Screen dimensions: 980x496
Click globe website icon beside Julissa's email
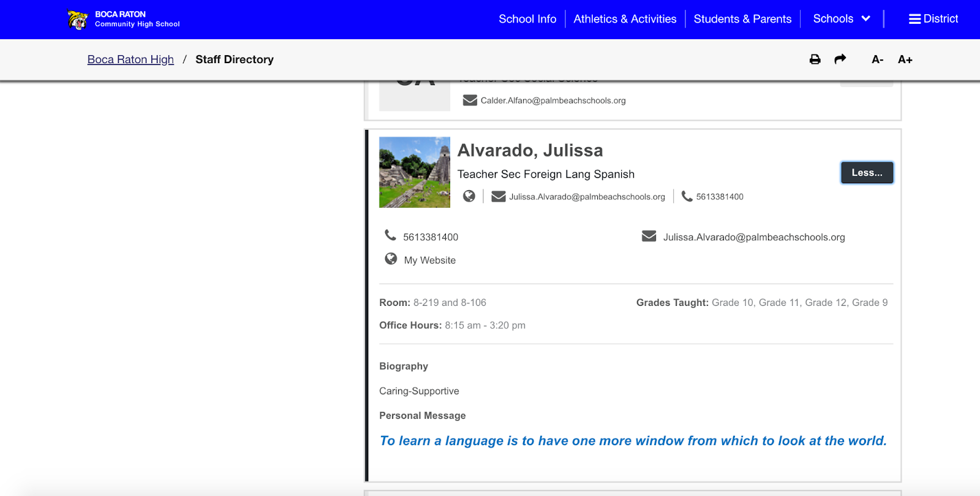(x=469, y=196)
